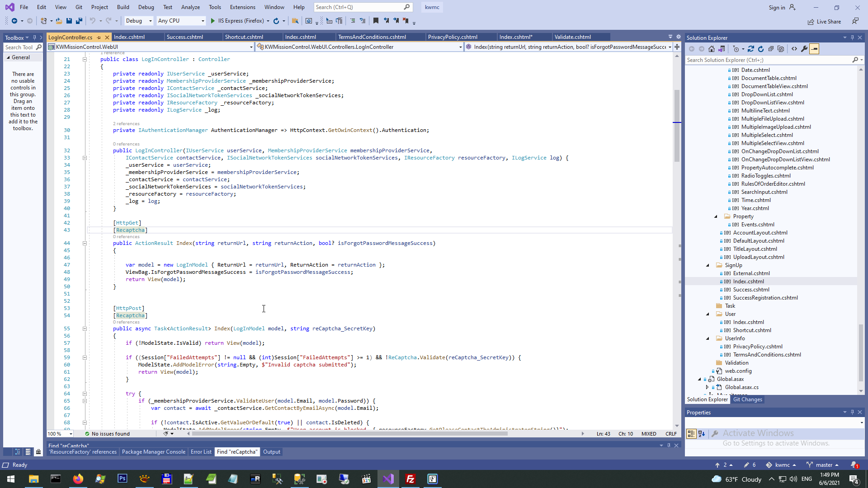
Task: Click the Solution Explorer Home icon
Action: coord(712,49)
